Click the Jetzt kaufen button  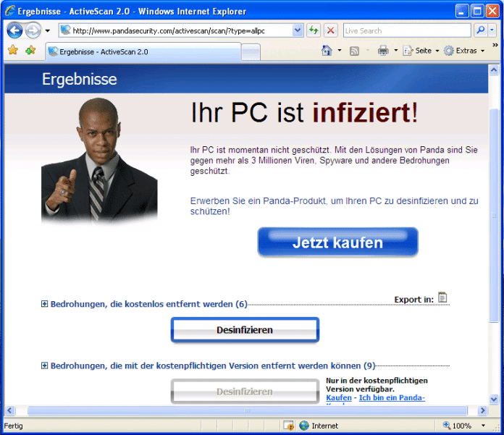[x=337, y=242]
